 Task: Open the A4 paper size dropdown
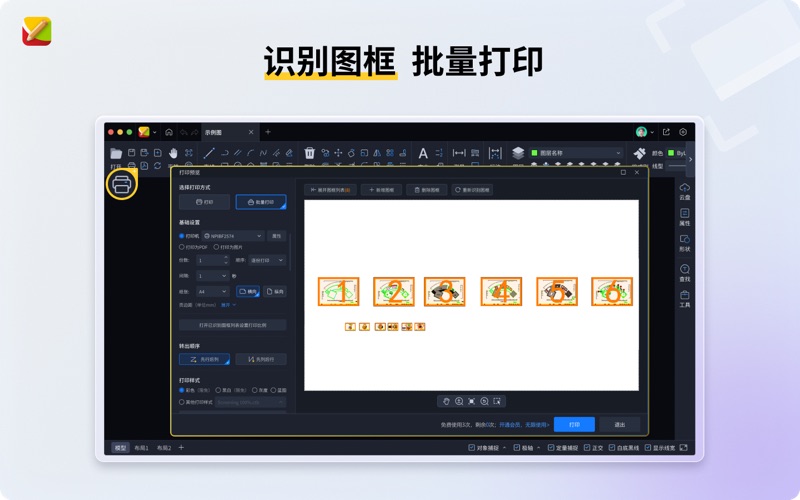click(213, 291)
